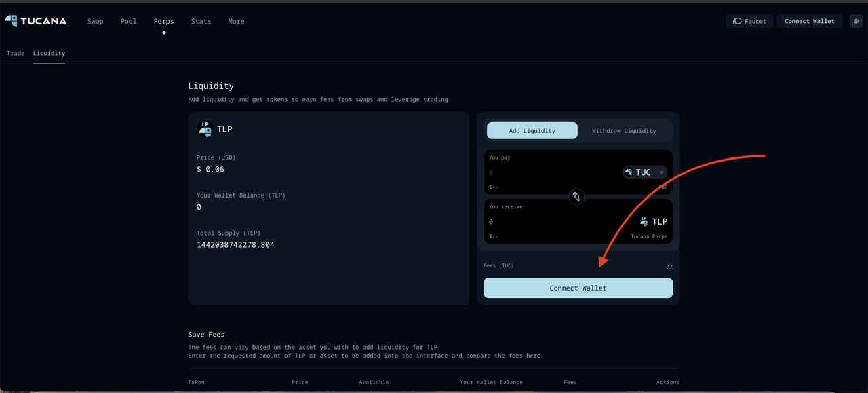
Task: Click the Fees column header in the table
Action: click(570, 382)
